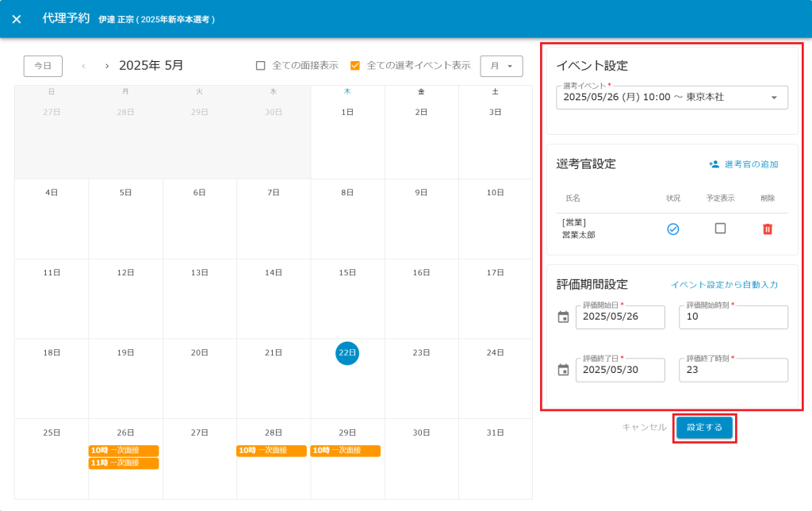Open the calendar icon for 評価開始日
Screen dimensions: 812x511
pos(563,317)
